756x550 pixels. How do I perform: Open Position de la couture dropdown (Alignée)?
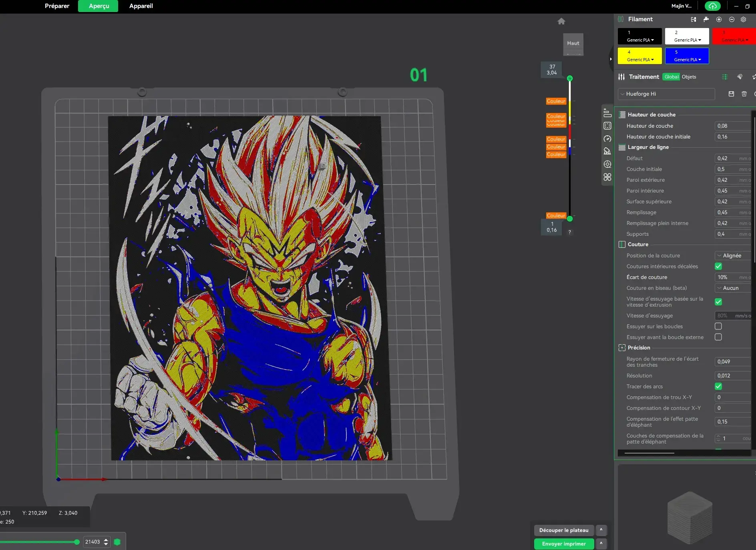733,256
